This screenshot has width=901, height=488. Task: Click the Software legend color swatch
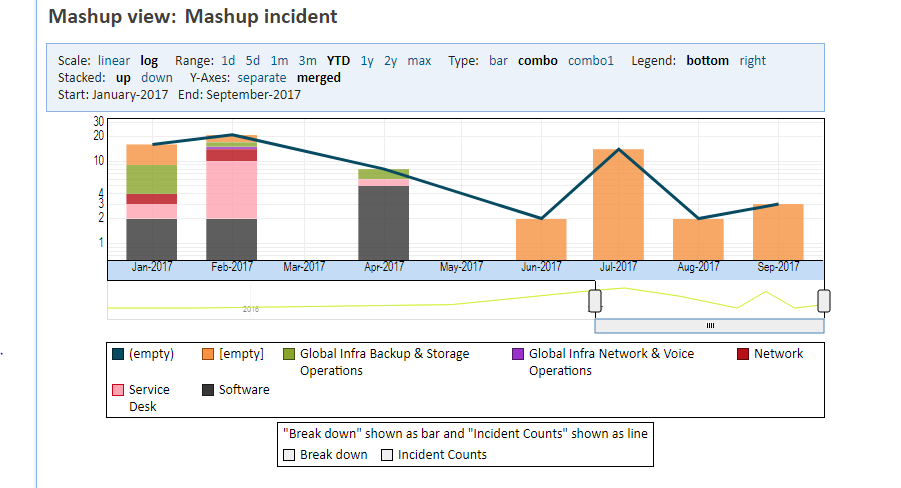point(209,390)
